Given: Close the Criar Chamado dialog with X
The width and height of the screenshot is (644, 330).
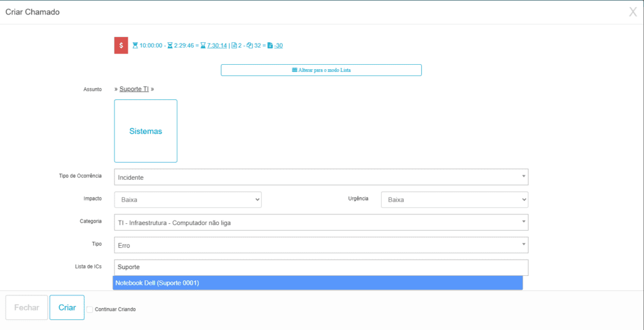Looking at the screenshot, I should pos(633,12).
